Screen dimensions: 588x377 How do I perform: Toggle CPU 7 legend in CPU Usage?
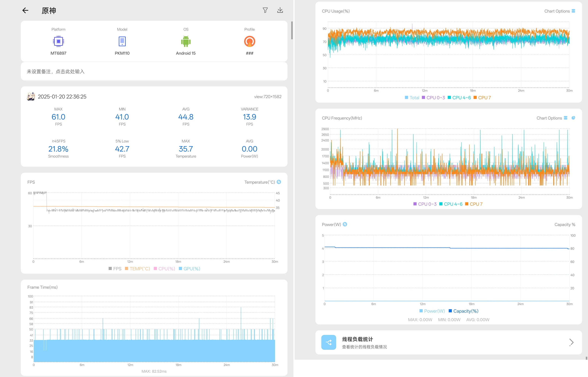point(482,98)
